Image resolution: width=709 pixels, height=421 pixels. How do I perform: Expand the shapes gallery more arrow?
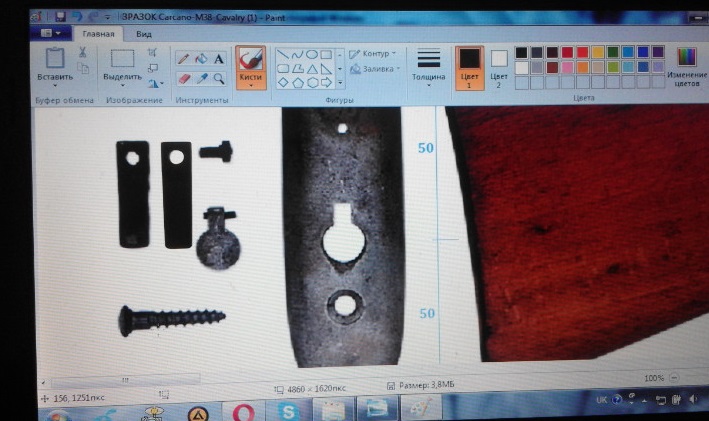coord(340,83)
